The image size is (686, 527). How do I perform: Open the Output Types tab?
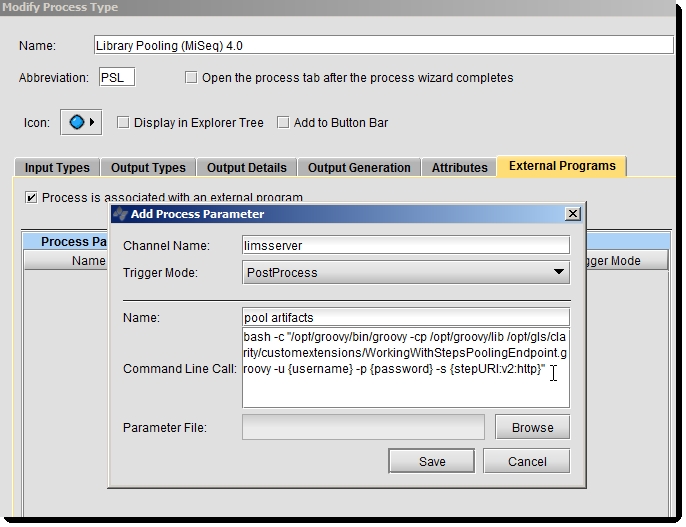(x=148, y=168)
